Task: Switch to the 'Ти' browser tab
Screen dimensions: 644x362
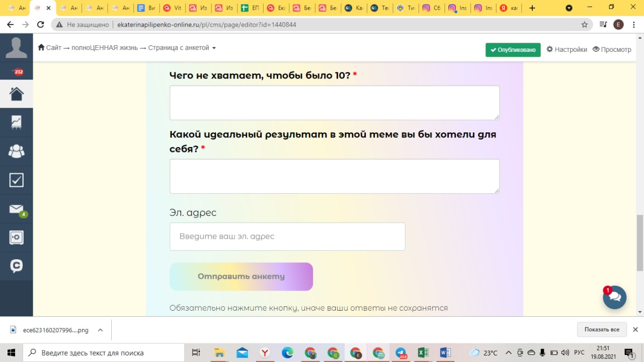Action: pos(406,8)
